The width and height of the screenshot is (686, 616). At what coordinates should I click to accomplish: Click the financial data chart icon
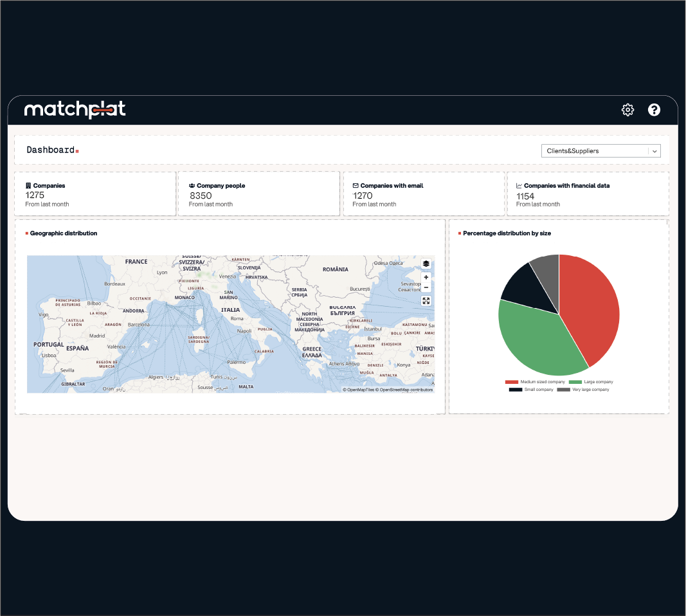[519, 186]
